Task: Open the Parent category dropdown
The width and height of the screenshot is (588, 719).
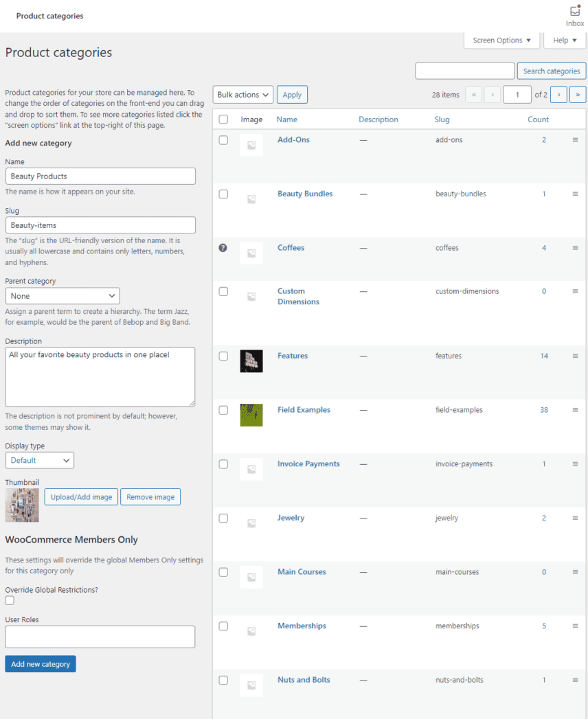Action: tap(63, 295)
